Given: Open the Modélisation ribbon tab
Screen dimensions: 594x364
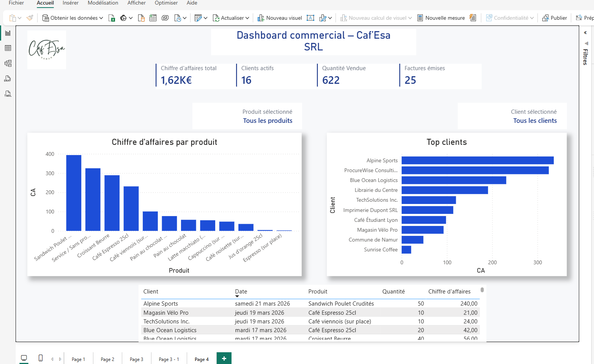Looking at the screenshot, I should [x=103, y=3].
